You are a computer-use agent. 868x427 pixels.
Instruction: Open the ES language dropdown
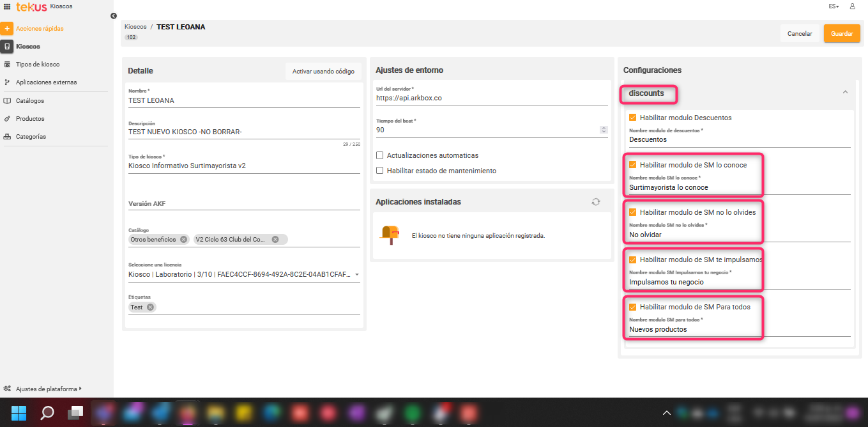[834, 6]
